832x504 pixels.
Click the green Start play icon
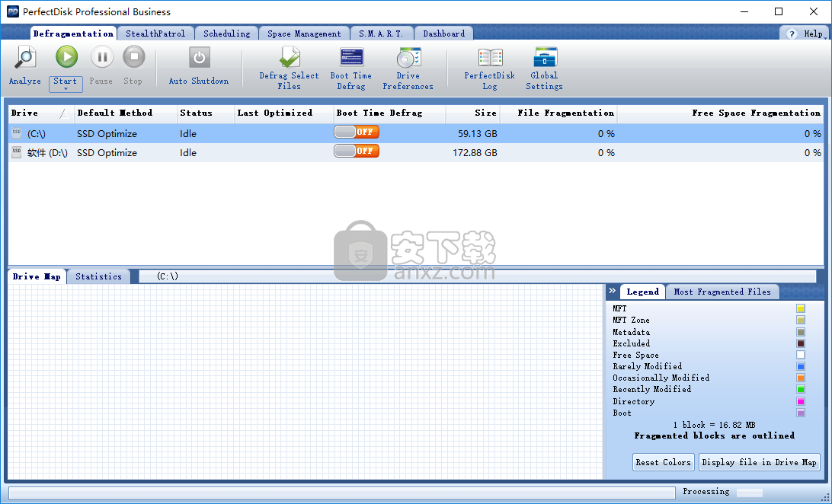(66, 56)
